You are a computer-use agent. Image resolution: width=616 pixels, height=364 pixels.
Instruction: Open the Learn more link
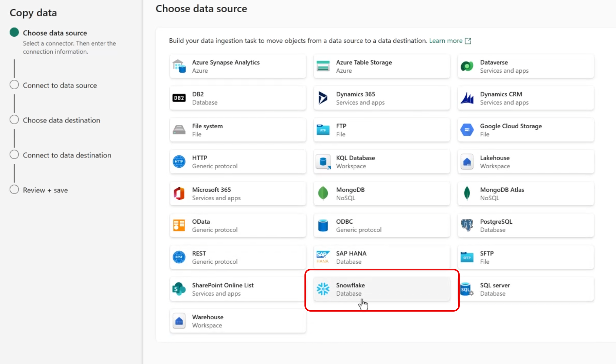click(446, 41)
